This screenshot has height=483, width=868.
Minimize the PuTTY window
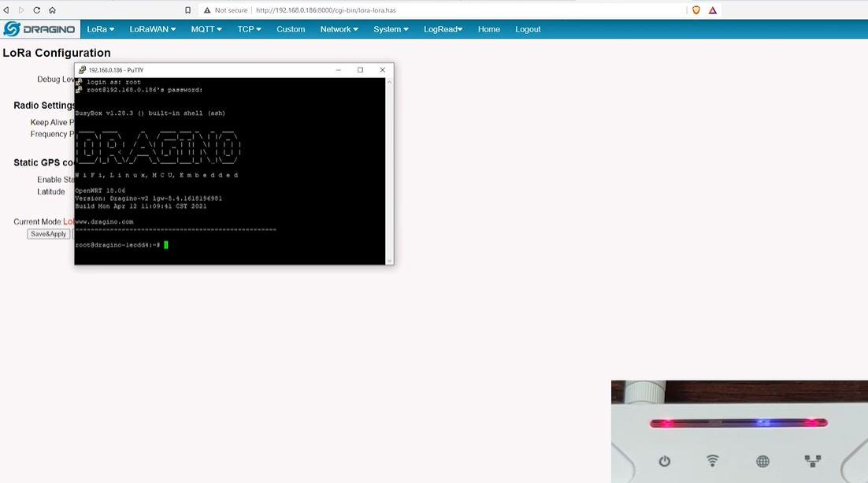click(x=338, y=70)
